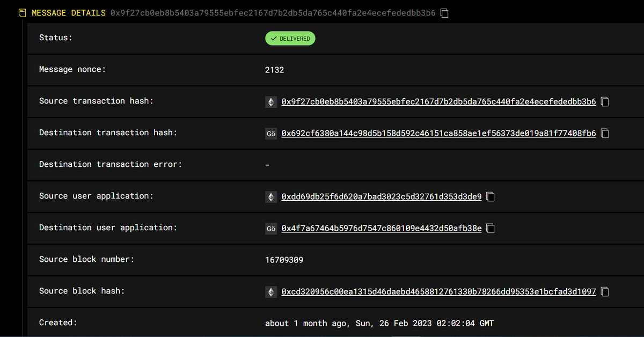The width and height of the screenshot is (644, 337).
Task: Click the DELIVERED status badge
Action: coord(290,39)
